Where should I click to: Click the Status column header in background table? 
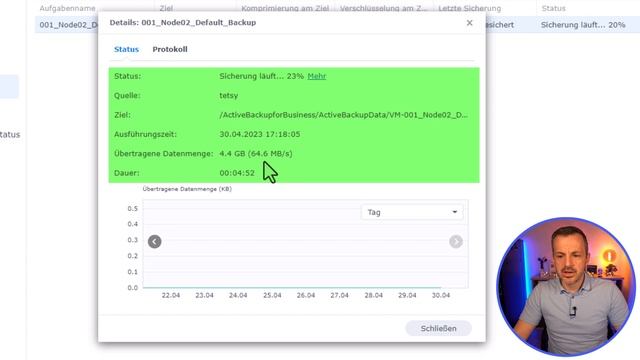[553, 8]
